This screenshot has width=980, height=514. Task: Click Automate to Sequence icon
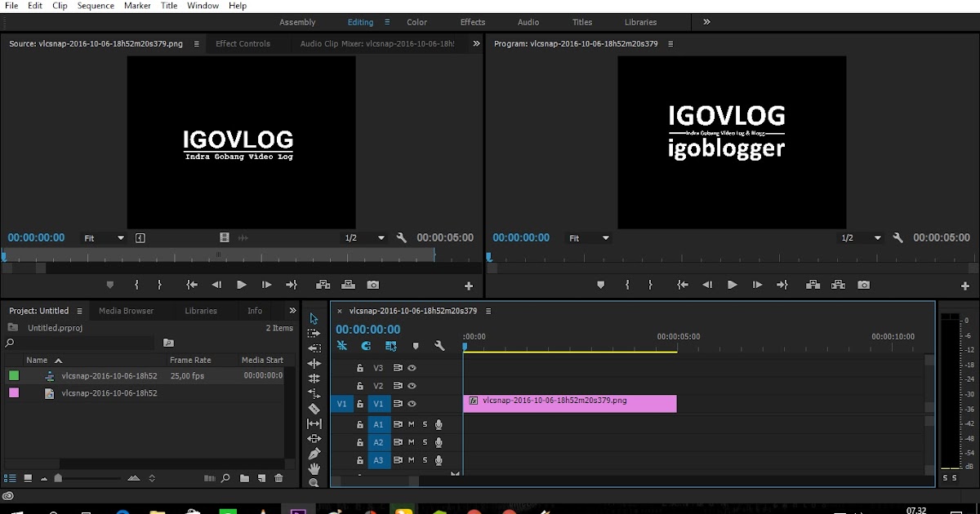[209, 478]
